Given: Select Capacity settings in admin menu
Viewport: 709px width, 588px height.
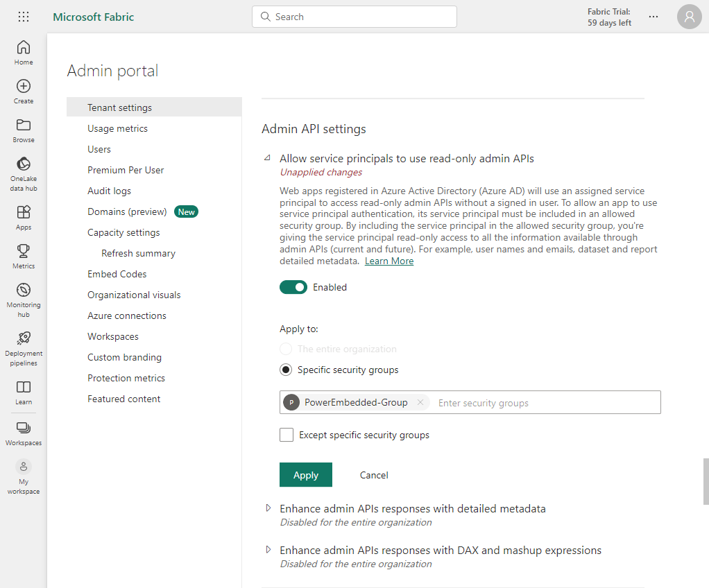Looking at the screenshot, I should tap(123, 232).
